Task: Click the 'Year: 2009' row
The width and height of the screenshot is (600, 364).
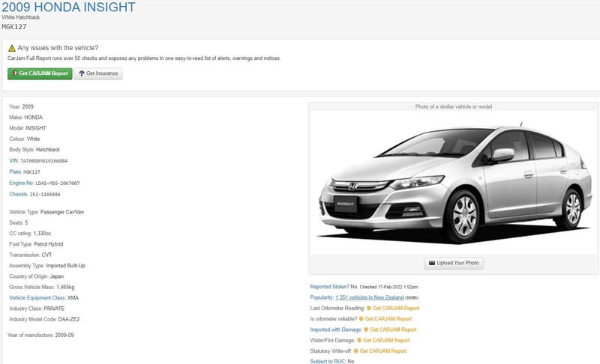Action: click(x=22, y=107)
